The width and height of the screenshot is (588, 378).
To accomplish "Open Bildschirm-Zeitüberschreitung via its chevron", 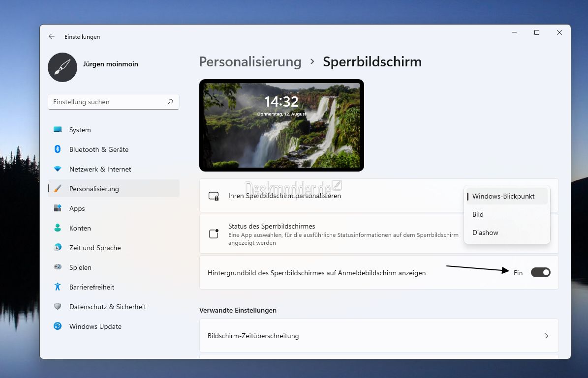I will click(x=546, y=336).
